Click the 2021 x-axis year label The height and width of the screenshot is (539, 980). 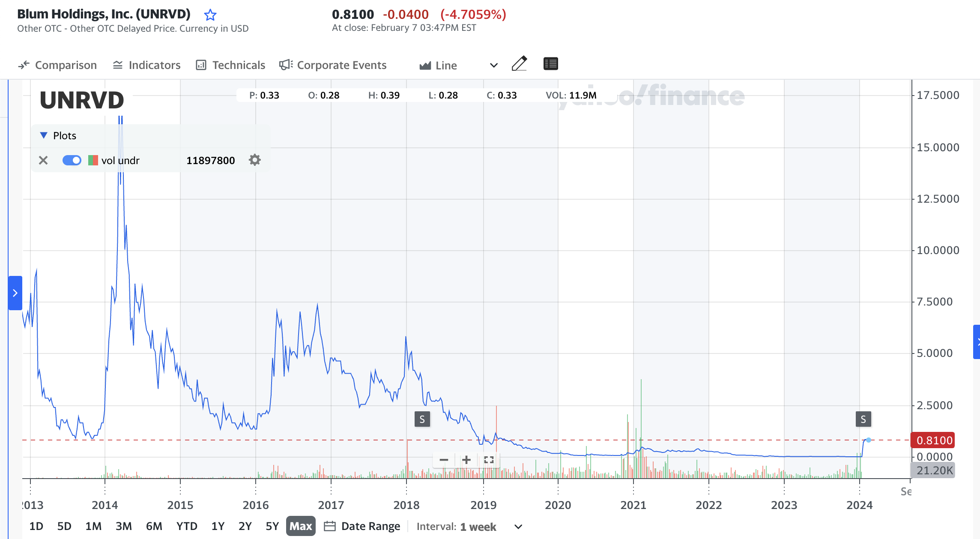tap(633, 505)
